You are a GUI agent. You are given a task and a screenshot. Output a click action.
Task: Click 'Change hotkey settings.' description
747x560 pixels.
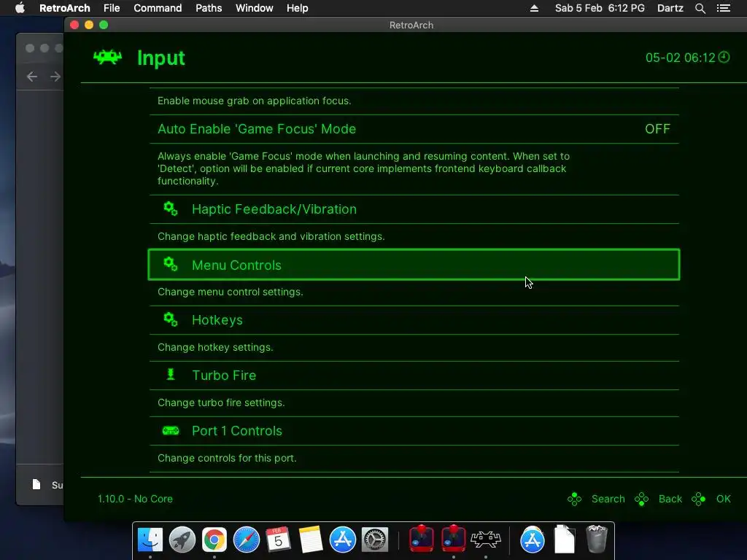(215, 347)
